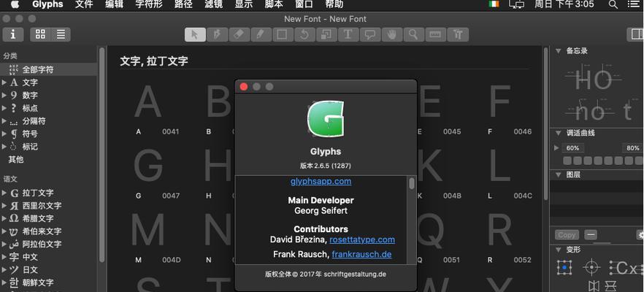Expand the 拉丁文字 language group
Screen dimensions: 644x292
4,193
